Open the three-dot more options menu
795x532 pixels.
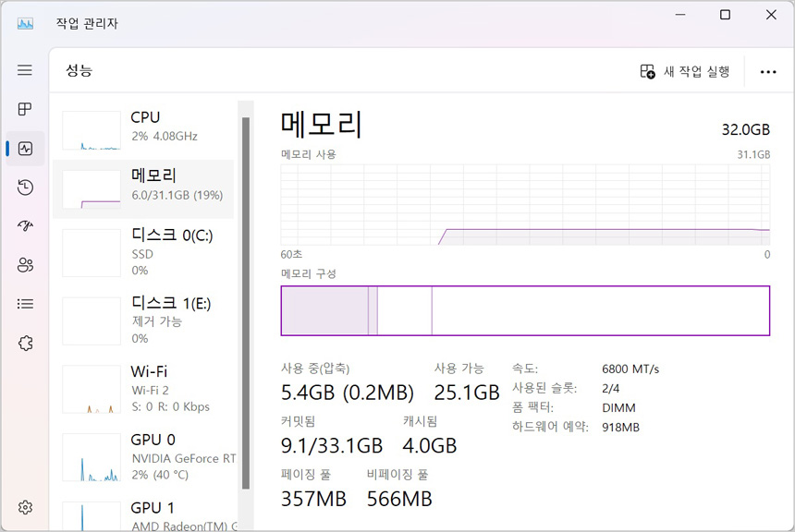[767, 71]
